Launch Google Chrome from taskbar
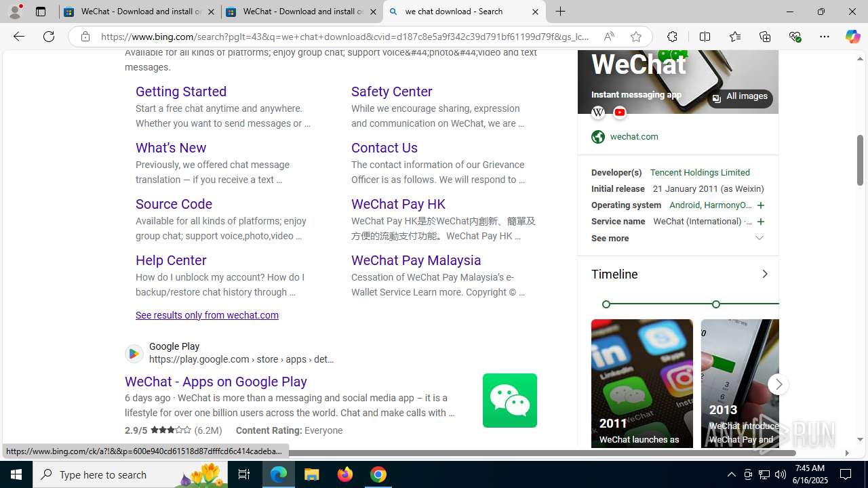The image size is (868, 488). pyautogui.click(x=378, y=474)
